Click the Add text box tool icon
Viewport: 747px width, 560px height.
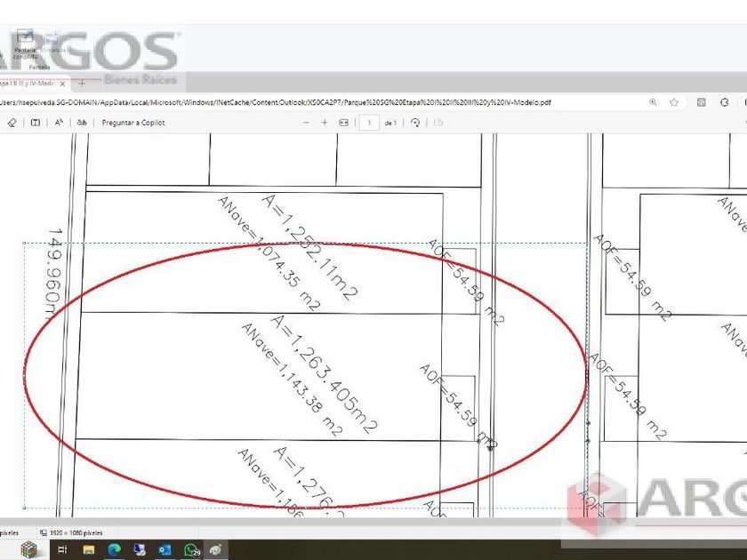tap(36, 123)
